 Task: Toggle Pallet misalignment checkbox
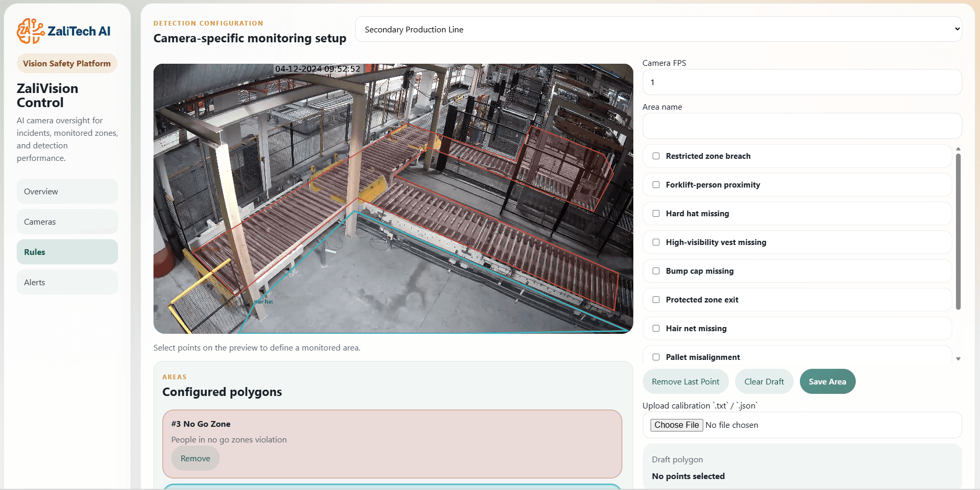(x=656, y=357)
